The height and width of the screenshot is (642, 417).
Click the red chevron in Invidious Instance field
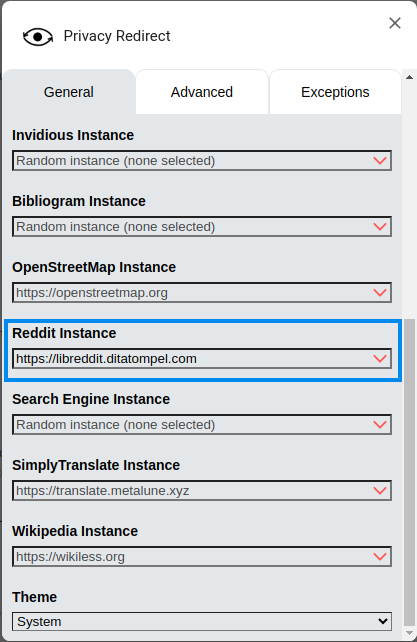[380, 161]
